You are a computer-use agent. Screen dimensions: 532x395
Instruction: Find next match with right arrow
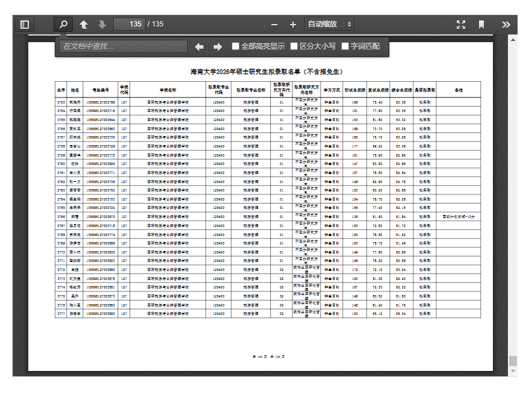[x=218, y=46]
